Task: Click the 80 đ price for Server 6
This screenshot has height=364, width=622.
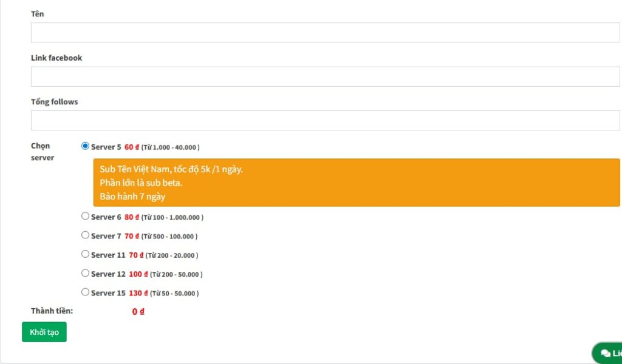Action: [x=132, y=217]
